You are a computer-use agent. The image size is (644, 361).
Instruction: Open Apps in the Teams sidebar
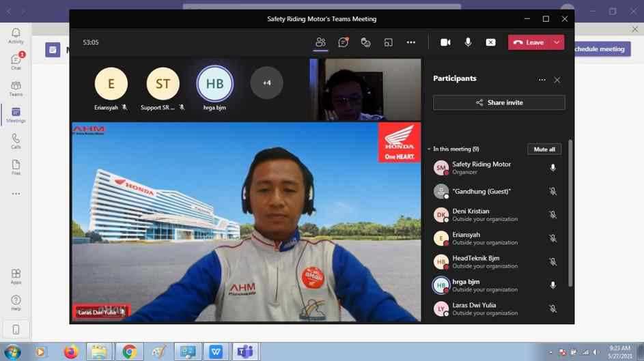(16, 276)
